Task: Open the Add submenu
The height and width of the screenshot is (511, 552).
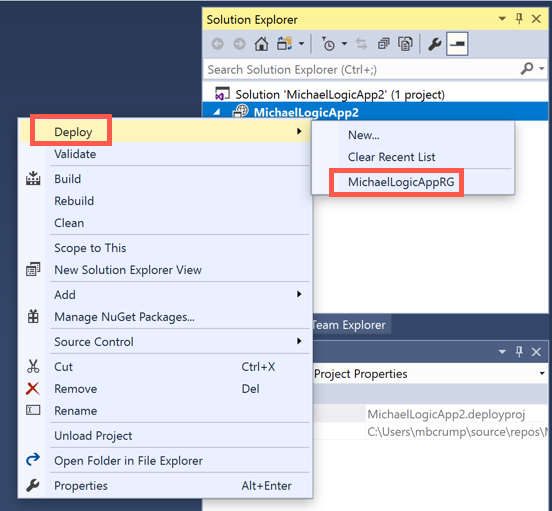Action: coord(165,295)
